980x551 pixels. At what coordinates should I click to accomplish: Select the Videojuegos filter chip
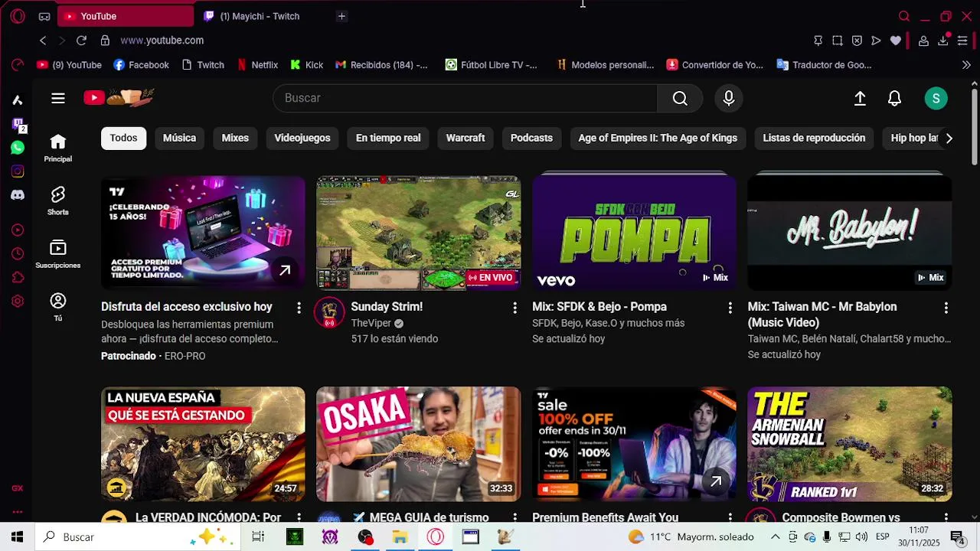302,138
